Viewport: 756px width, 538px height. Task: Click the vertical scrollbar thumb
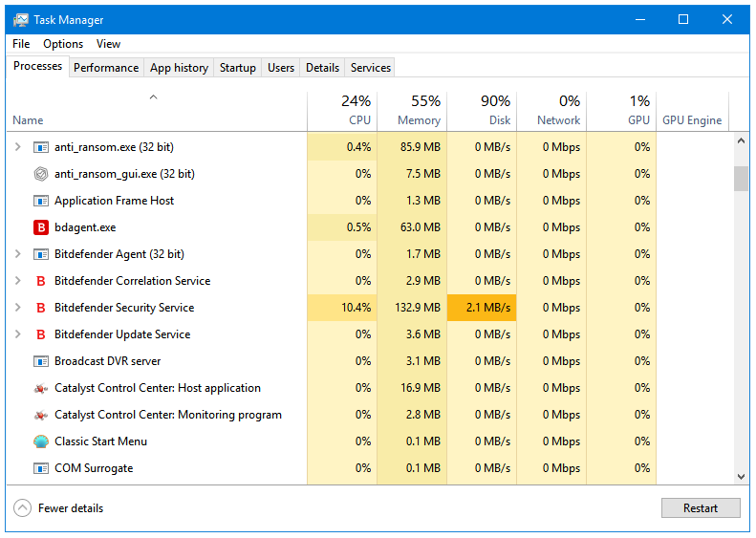741,179
